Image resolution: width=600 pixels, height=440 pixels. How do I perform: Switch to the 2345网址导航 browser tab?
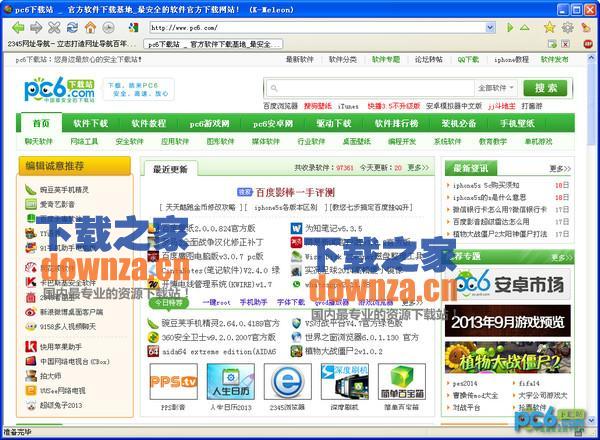(72, 44)
